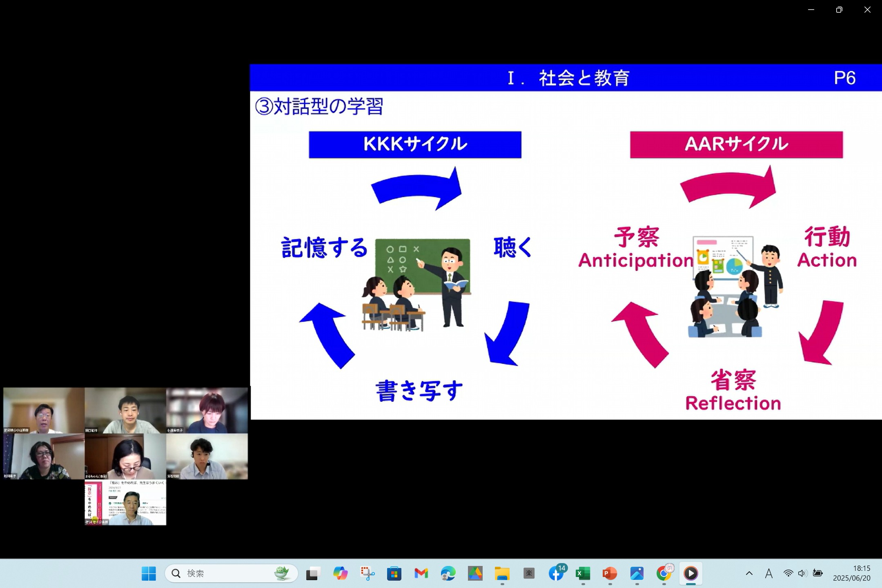Open the Gmail taskbar icon
The height and width of the screenshot is (588, 882).
tap(421, 574)
